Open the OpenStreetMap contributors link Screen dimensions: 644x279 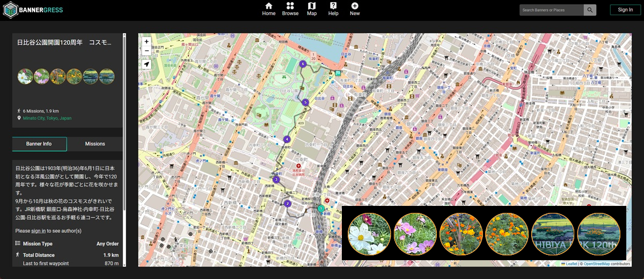[597, 264]
